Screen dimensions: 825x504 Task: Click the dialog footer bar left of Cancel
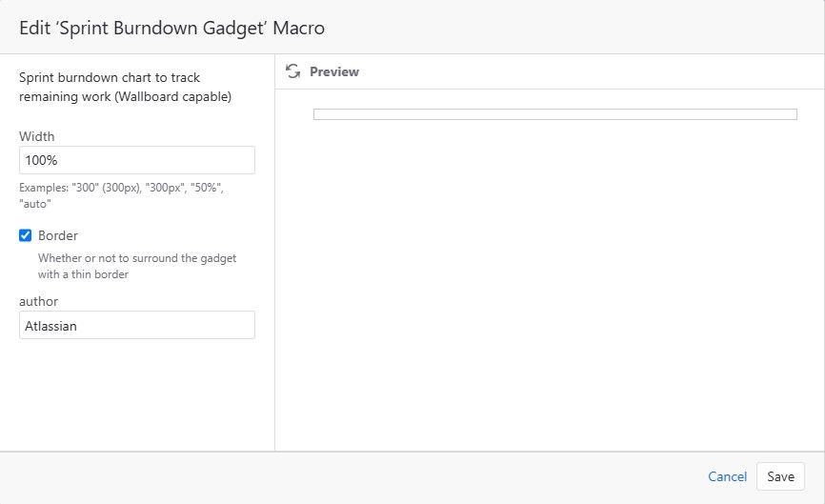click(352, 476)
